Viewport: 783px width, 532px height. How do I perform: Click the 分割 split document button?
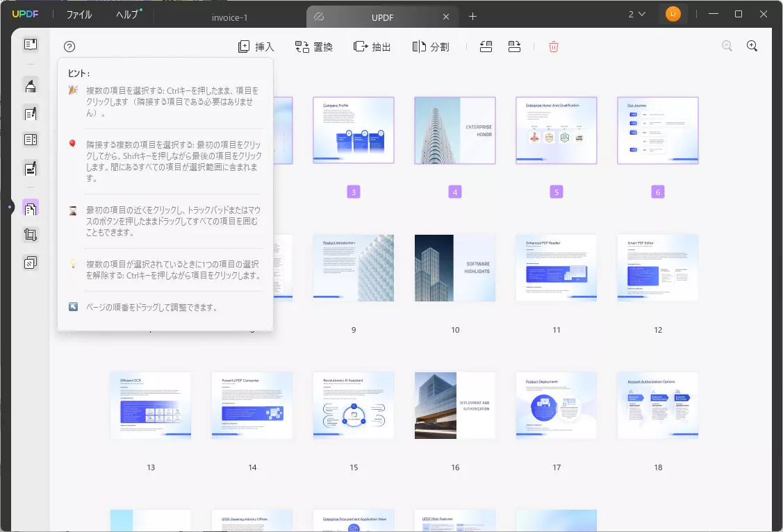point(431,47)
